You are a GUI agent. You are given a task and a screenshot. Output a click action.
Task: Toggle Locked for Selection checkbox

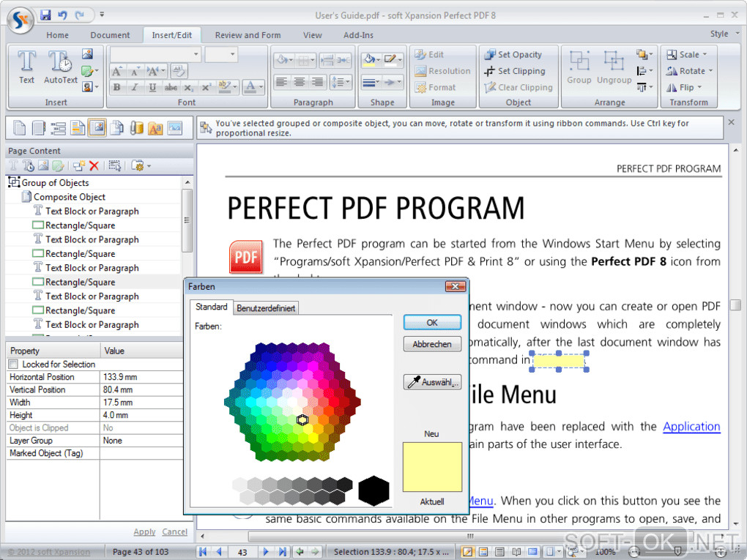click(13, 365)
